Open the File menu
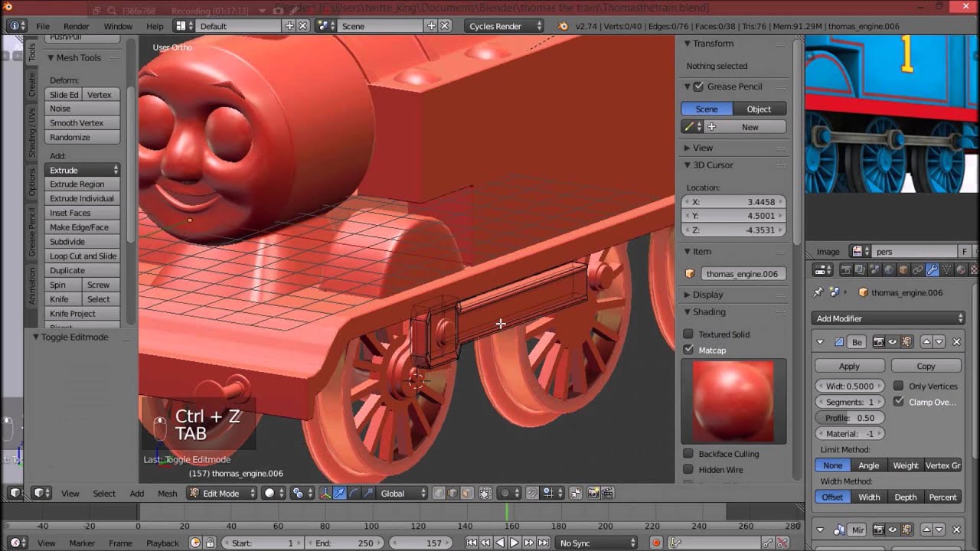 click(x=43, y=26)
